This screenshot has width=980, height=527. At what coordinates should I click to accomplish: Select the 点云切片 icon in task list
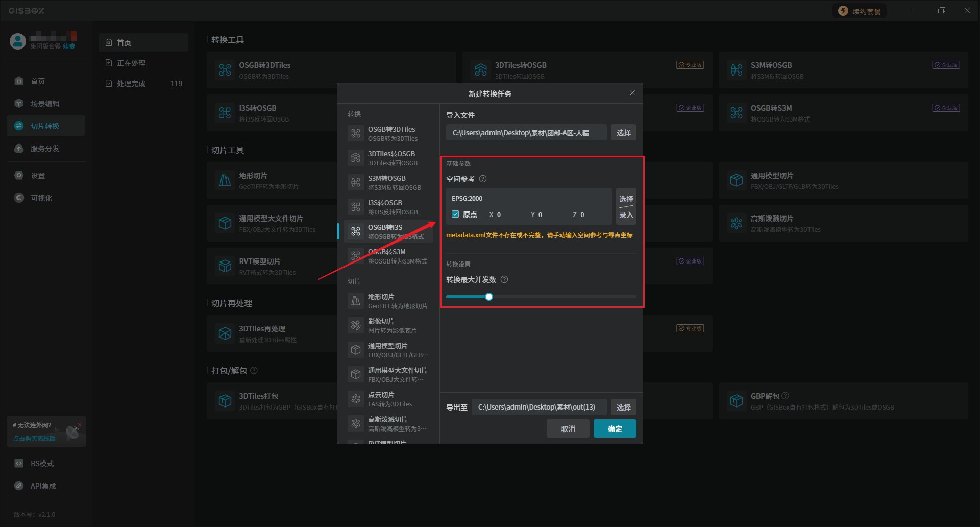pos(356,399)
